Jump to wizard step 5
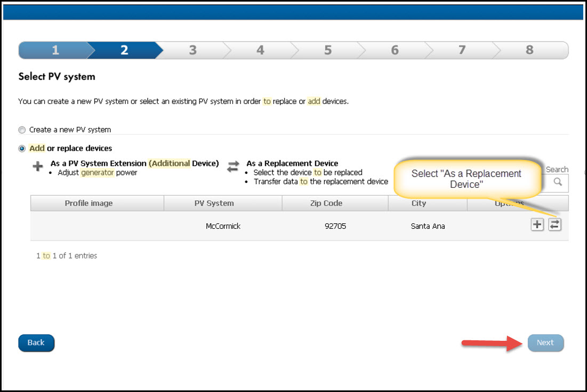This screenshot has width=587, height=392. coord(327,50)
